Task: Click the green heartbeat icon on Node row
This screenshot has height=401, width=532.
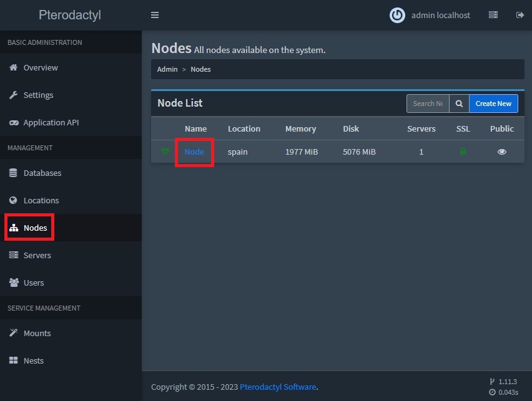Action: [164, 151]
